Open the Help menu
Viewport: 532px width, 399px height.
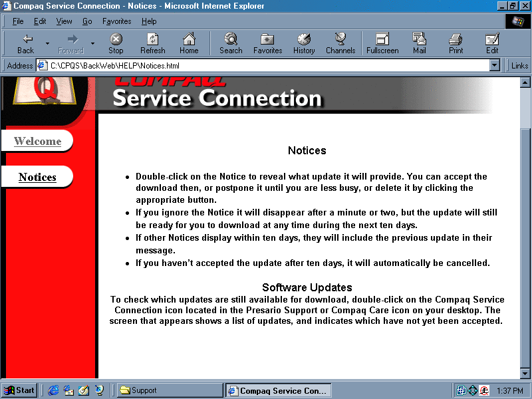tap(149, 21)
